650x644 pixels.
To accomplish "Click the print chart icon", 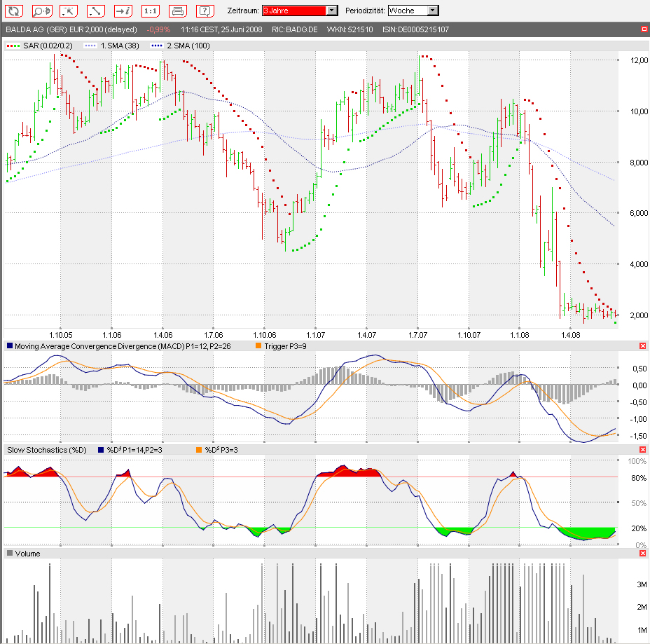I will [x=178, y=11].
